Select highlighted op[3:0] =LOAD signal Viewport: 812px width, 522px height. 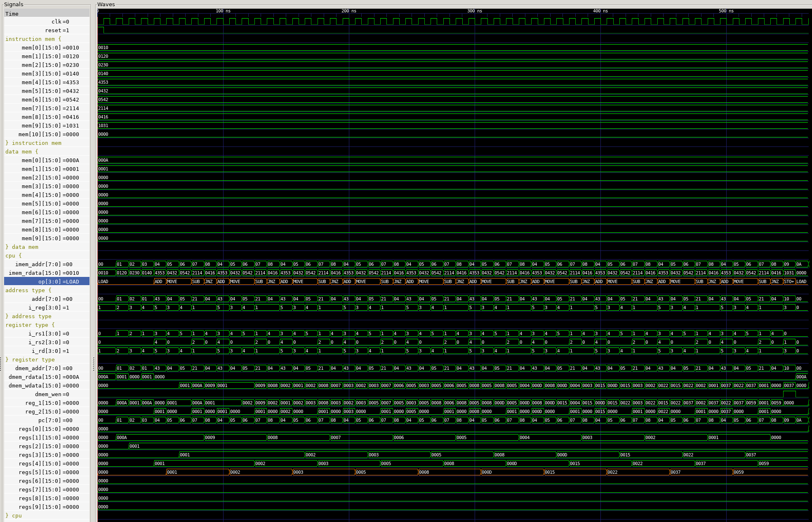(47, 281)
